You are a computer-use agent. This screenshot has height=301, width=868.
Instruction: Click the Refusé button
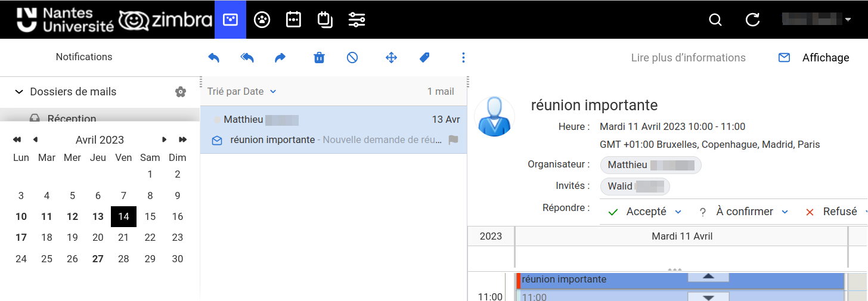click(833, 212)
